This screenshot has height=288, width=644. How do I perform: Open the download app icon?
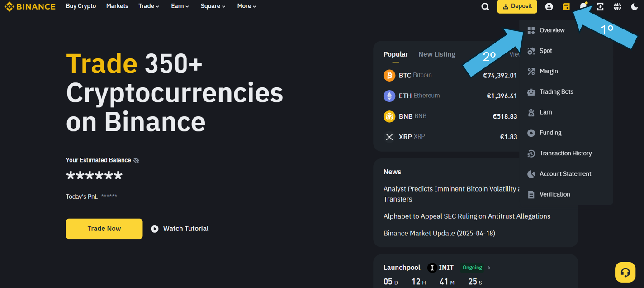point(600,7)
